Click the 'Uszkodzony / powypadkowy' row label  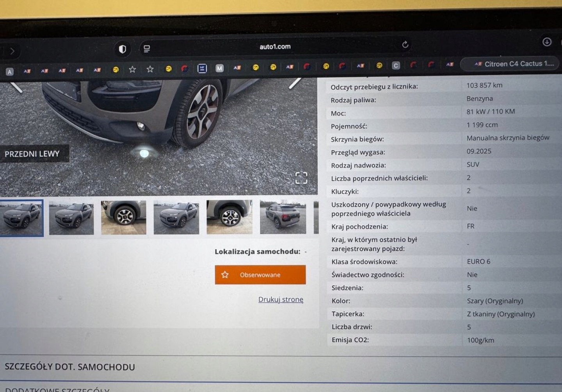(x=389, y=209)
